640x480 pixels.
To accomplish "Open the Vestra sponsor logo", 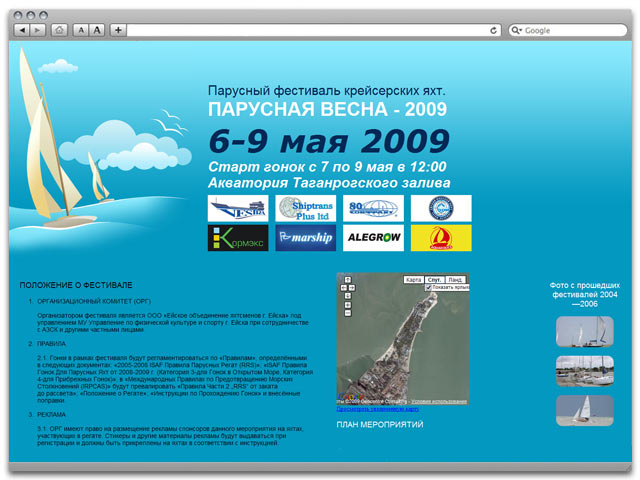I will coord(238,208).
